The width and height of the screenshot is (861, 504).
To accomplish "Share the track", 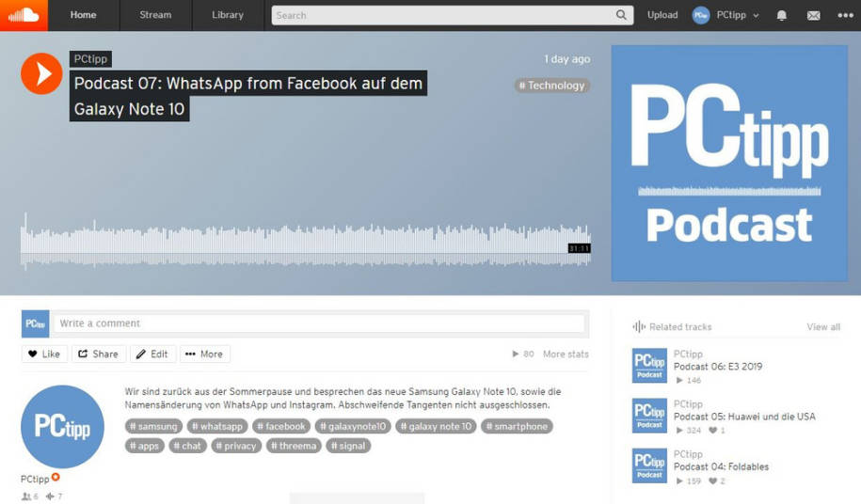I will click(98, 354).
